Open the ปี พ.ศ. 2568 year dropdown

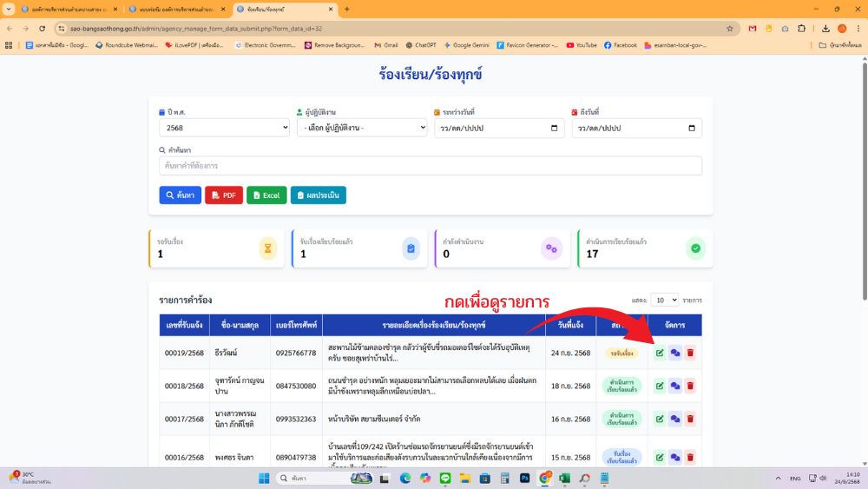224,129
